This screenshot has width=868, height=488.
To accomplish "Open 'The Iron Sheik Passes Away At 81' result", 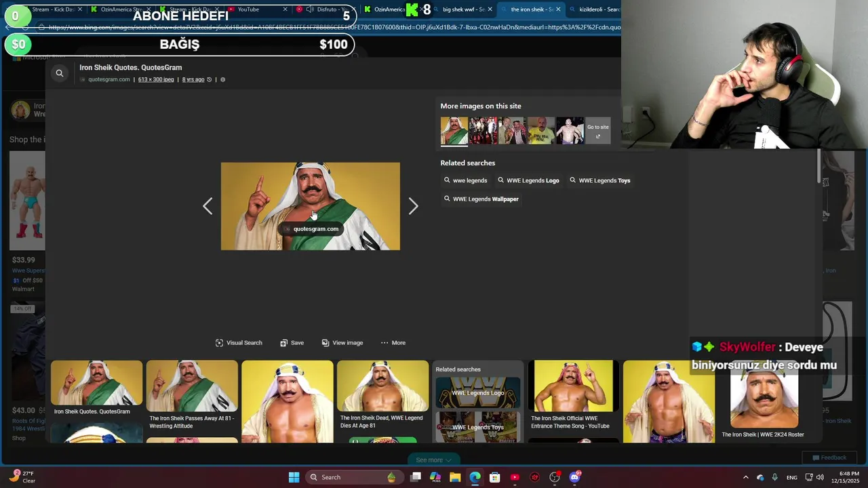I will coord(192,386).
